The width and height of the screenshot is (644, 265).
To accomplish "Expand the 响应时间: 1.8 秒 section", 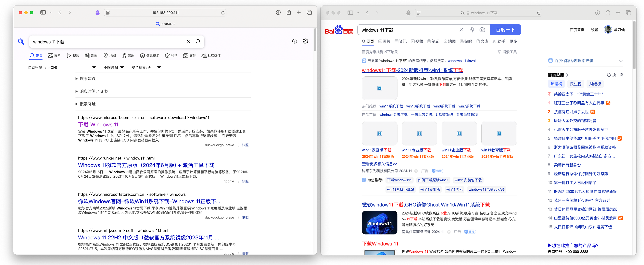I will (x=163, y=91).
